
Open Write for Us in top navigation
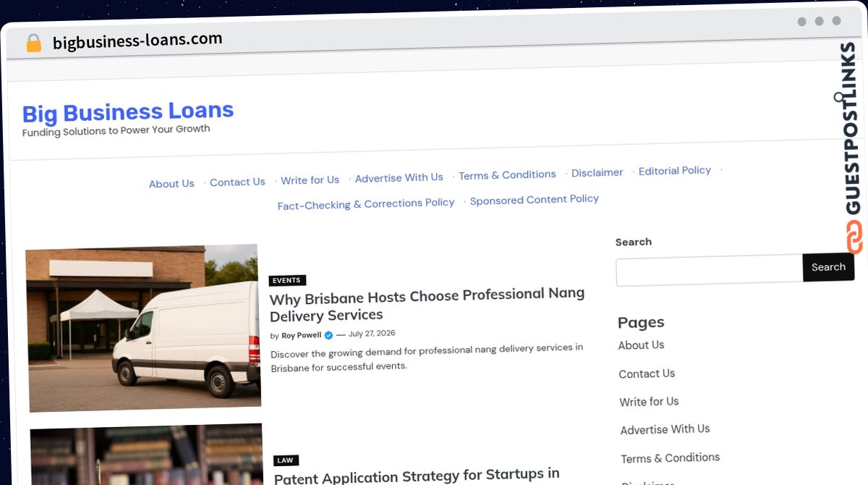pos(310,180)
